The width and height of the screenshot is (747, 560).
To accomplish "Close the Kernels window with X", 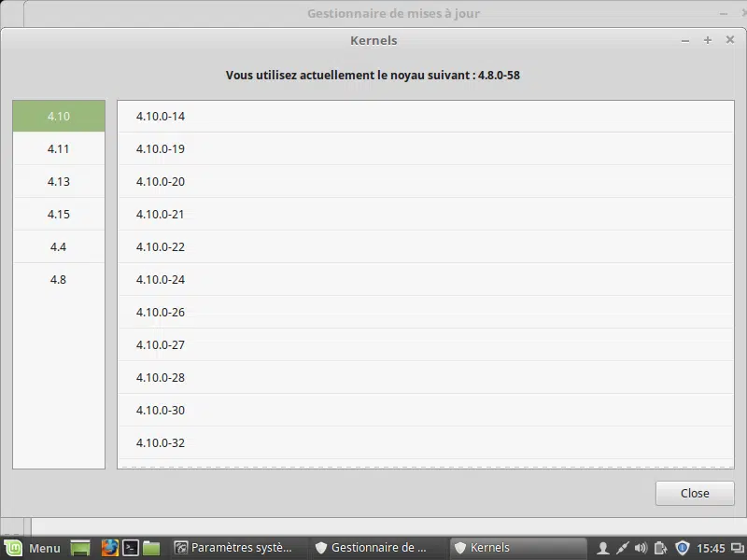I will pyautogui.click(x=730, y=40).
